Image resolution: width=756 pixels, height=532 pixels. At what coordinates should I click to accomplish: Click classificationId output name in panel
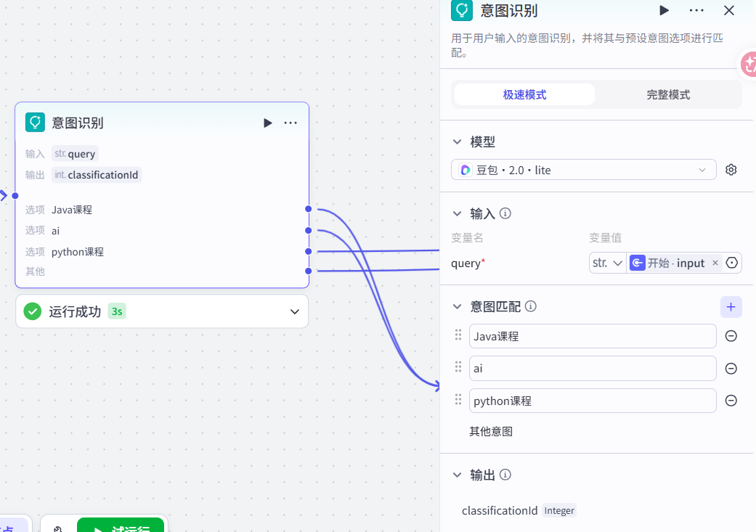[x=500, y=510]
